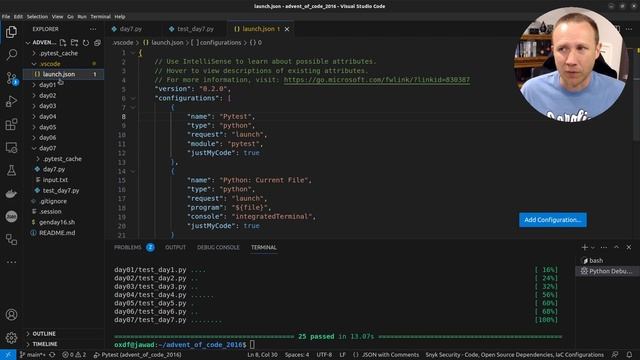Click the main branch indicator in status bar
Screen dimensions: 640x360
point(33,355)
